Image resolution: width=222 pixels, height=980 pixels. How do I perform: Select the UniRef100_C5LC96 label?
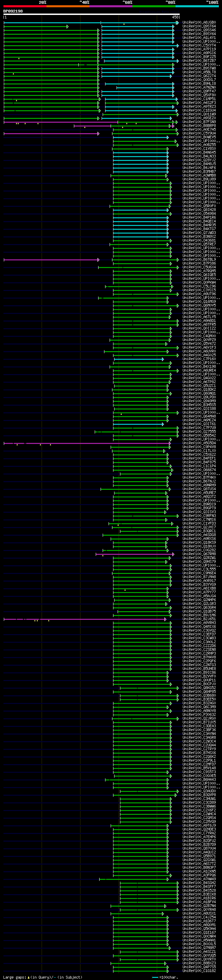click(x=199, y=286)
